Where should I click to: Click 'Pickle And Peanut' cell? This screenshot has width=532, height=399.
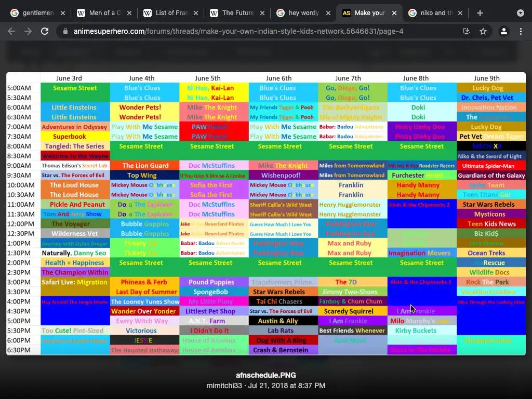point(75,205)
